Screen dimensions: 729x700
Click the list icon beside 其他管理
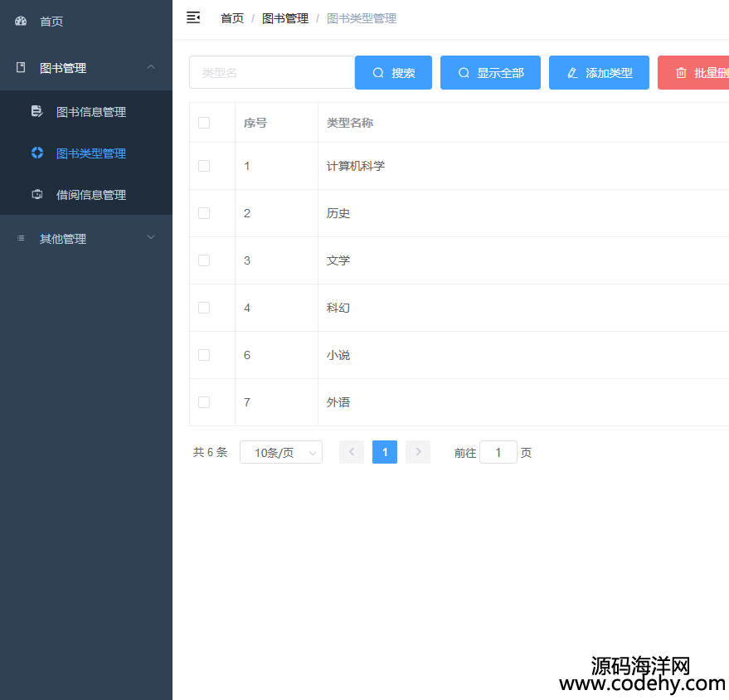click(x=21, y=238)
